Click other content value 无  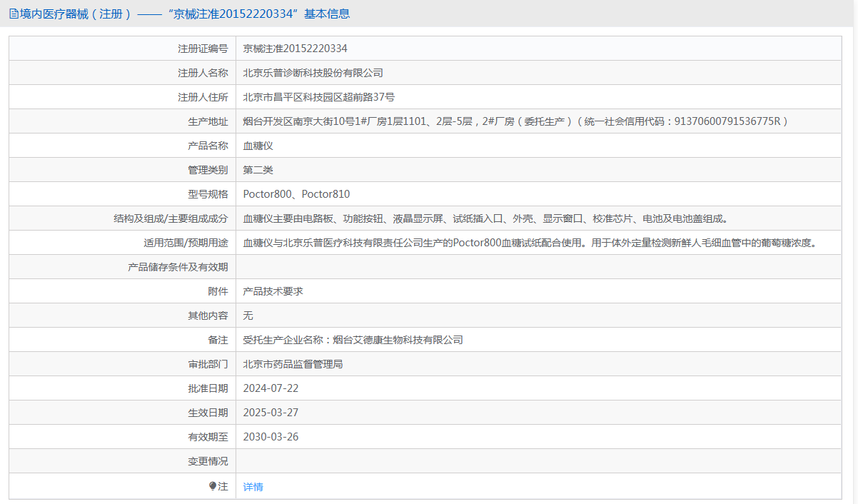pyautogui.click(x=248, y=316)
